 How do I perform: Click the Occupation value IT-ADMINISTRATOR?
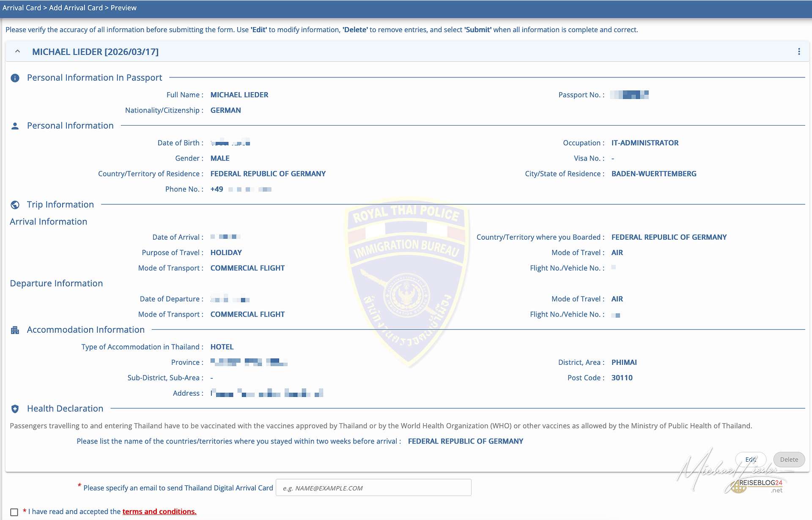click(x=645, y=143)
